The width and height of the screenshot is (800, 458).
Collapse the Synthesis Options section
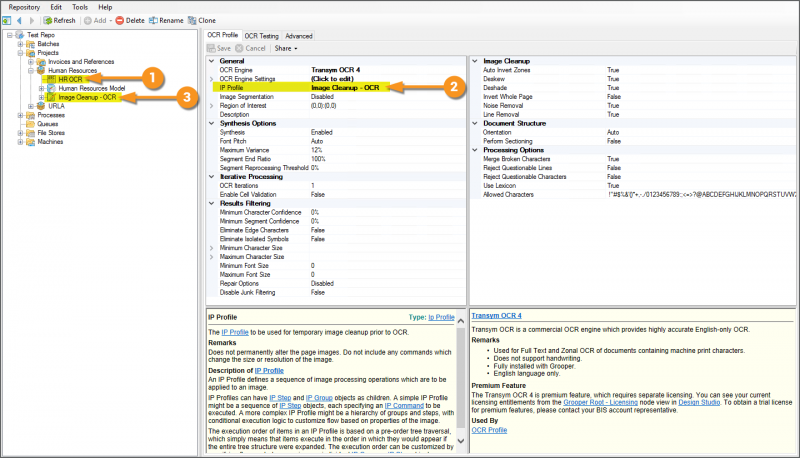click(211, 123)
